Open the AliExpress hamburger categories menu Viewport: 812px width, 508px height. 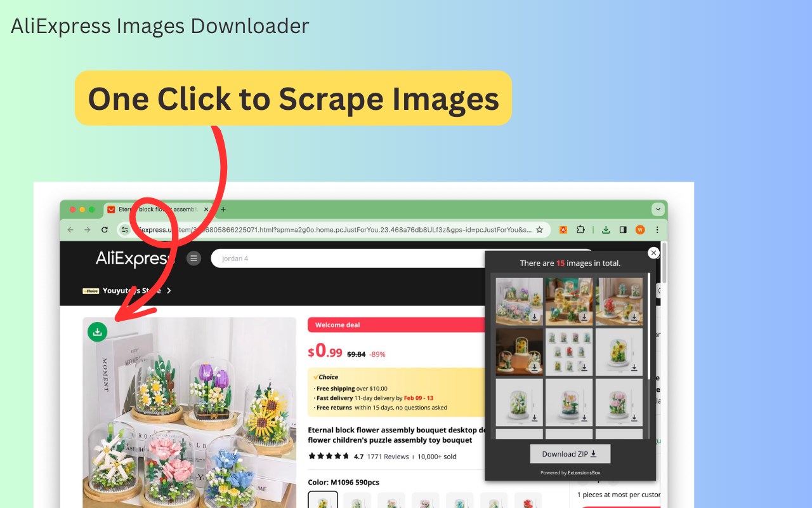click(x=194, y=258)
